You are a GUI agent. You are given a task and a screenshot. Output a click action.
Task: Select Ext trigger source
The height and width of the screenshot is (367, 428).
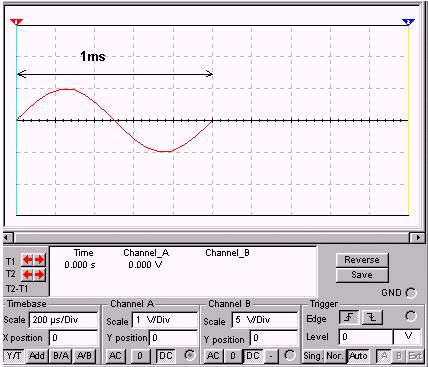tap(415, 356)
